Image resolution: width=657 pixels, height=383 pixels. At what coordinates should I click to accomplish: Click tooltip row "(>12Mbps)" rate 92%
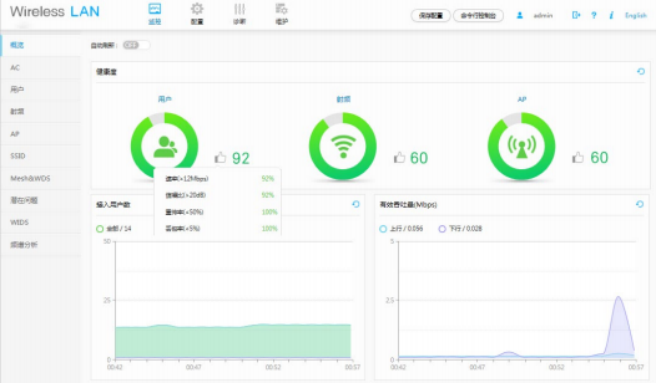(x=220, y=179)
